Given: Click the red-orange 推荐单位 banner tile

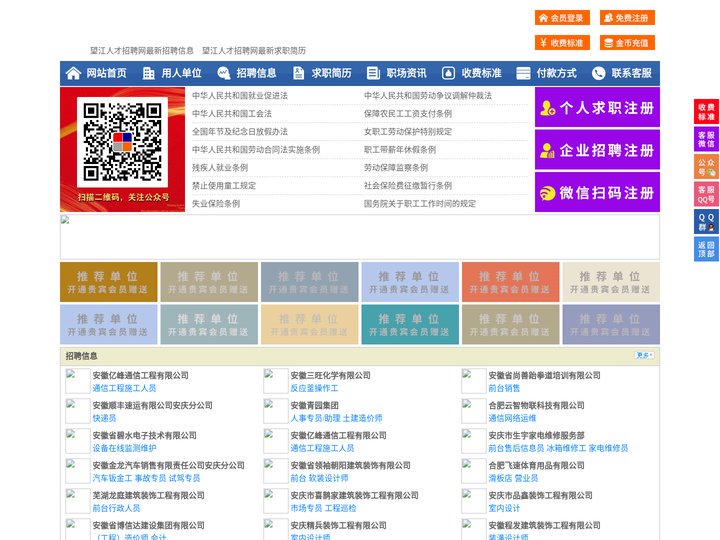Looking at the screenshot, I should pos(511,282).
